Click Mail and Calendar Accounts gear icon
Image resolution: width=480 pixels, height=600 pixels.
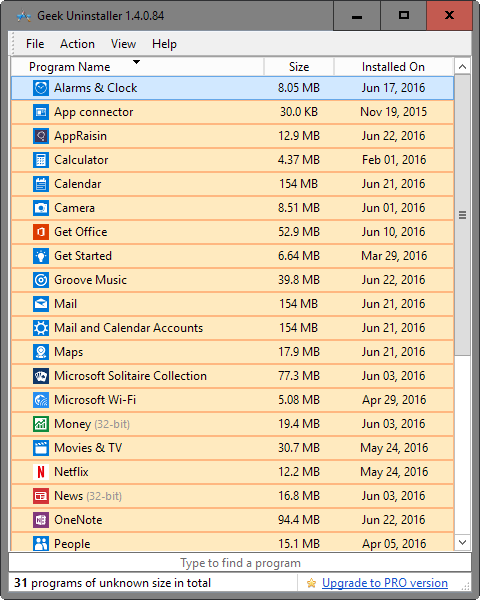click(x=41, y=328)
